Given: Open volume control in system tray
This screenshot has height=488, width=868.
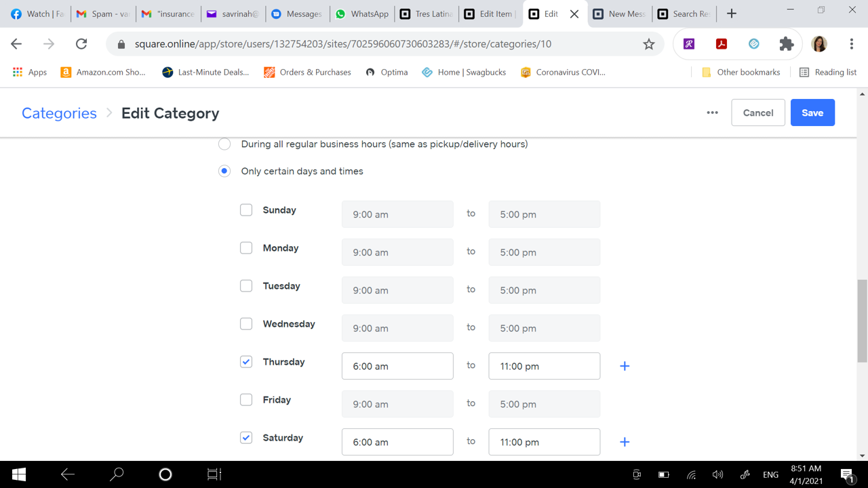Looking at the screenshot, I should (717, 474).
